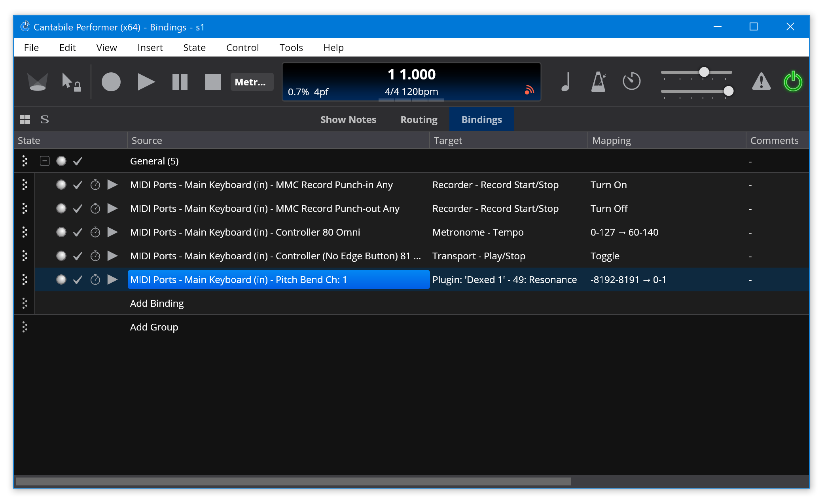The image size is (824, 504).
Task: Toggle the metronome icon
Action: 599,82
